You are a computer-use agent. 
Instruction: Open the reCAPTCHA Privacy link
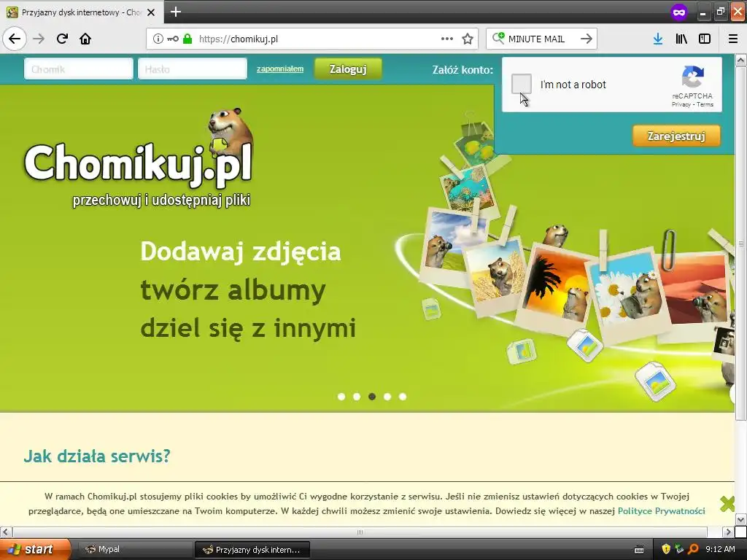tap(681, 104)
